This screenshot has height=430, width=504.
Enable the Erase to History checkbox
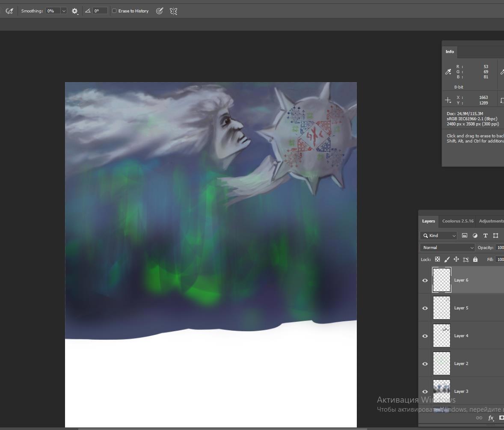coord(114,11)
